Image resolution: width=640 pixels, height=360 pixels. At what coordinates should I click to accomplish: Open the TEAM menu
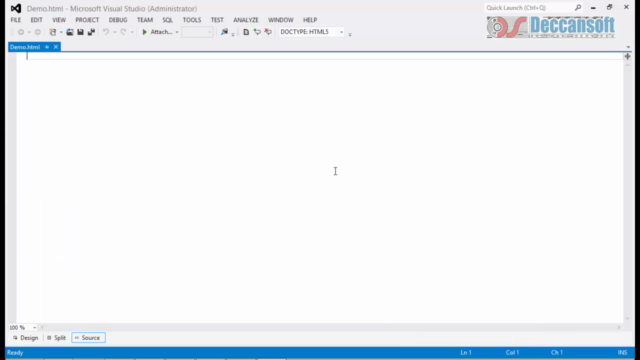coord(145,20)
